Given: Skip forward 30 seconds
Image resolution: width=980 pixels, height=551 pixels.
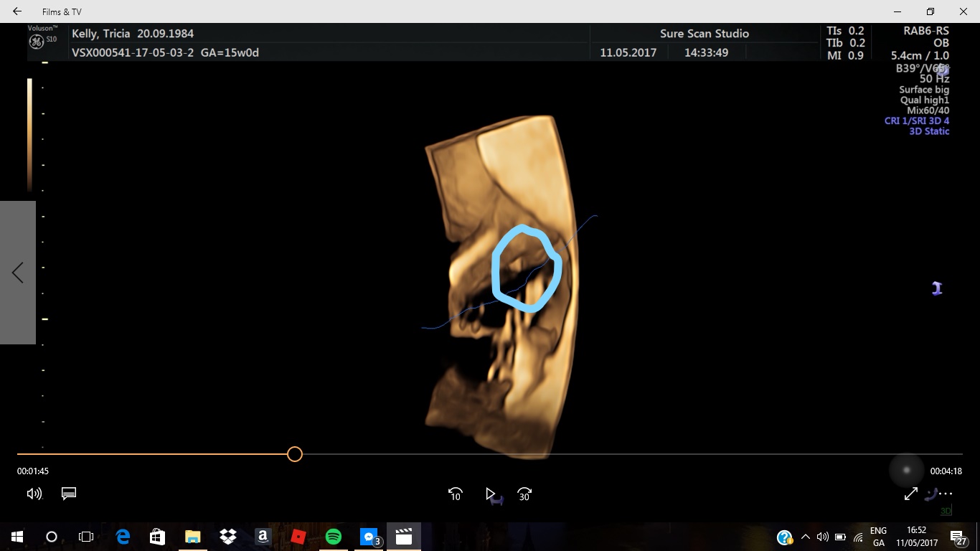Looking at the screenshot, I should [524, 494].
